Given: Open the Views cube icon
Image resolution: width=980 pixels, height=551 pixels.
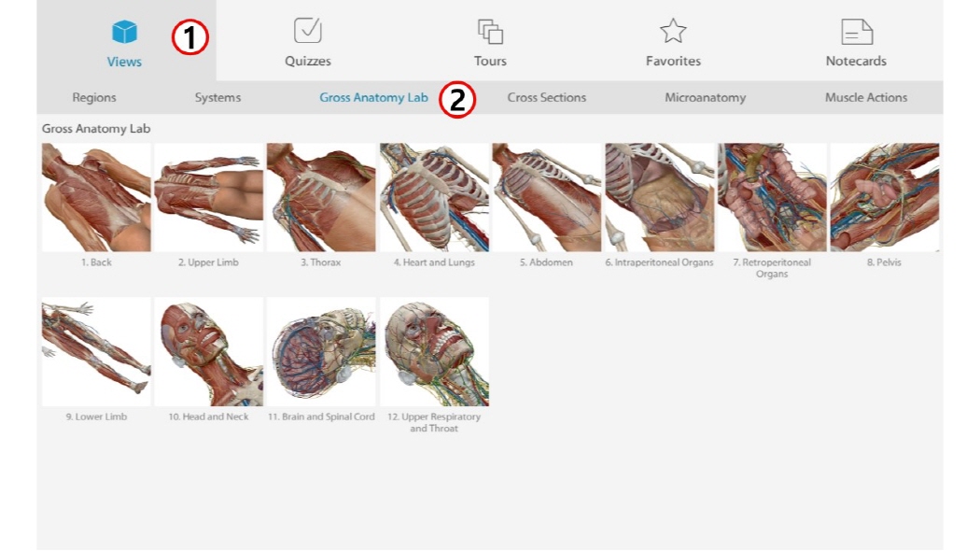Looking at the screenshot, I should (x=124, y=32).
